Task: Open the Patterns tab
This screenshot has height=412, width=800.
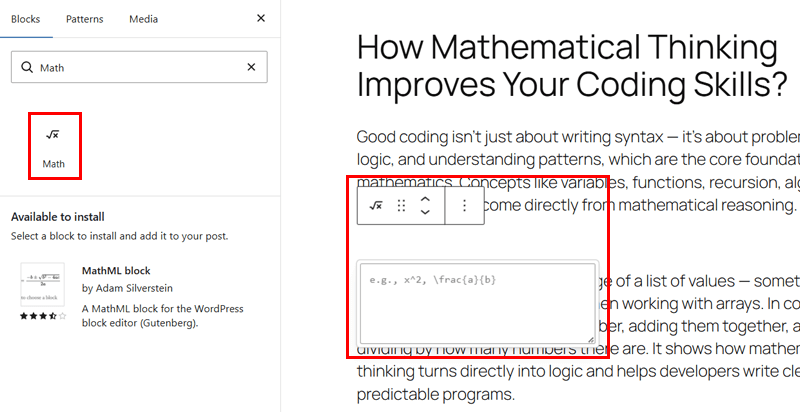Action: click(85, 19)
